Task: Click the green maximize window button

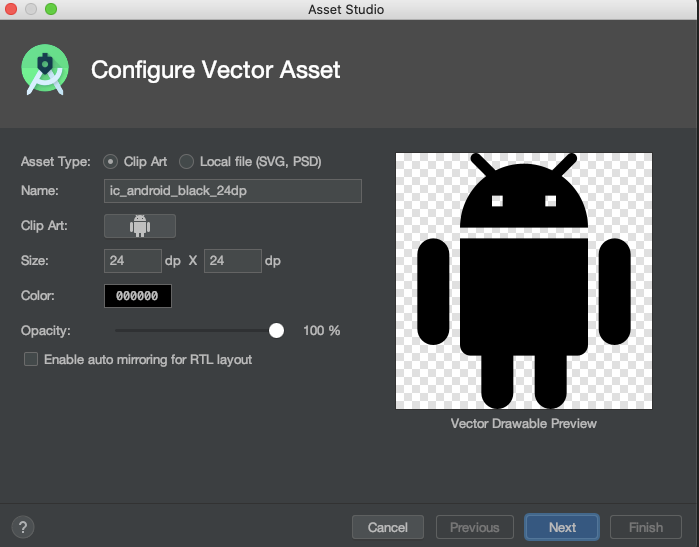Action: click(51, 9)
